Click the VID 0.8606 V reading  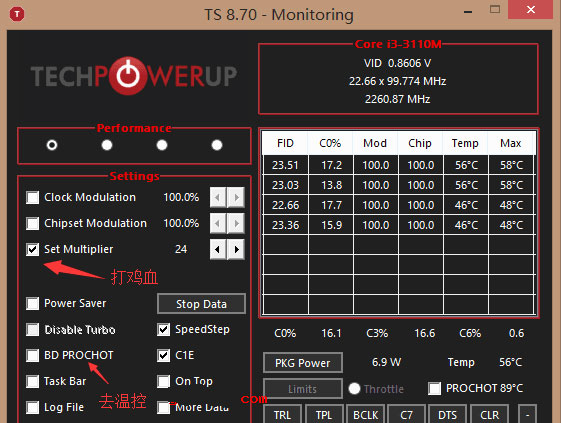[x=397, y=63]
